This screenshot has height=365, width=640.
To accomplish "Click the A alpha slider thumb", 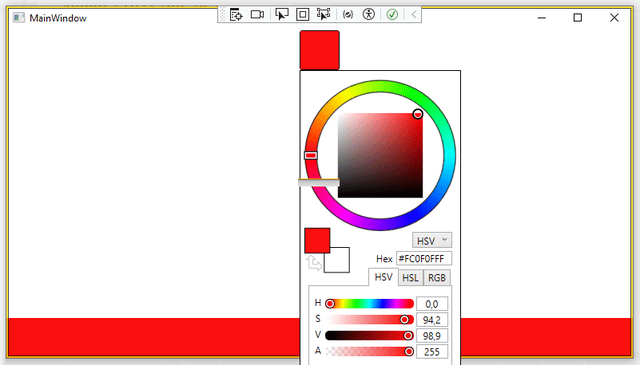I will coord(409,351).
